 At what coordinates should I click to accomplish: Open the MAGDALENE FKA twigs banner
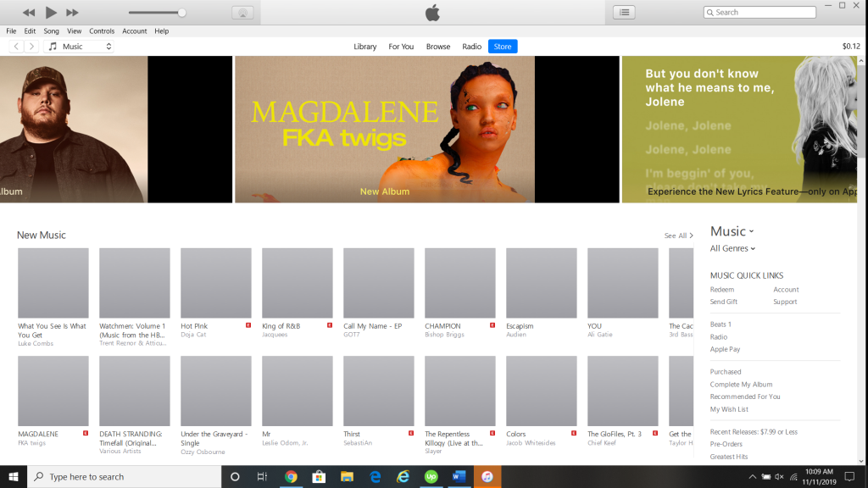tap(427, 129)
